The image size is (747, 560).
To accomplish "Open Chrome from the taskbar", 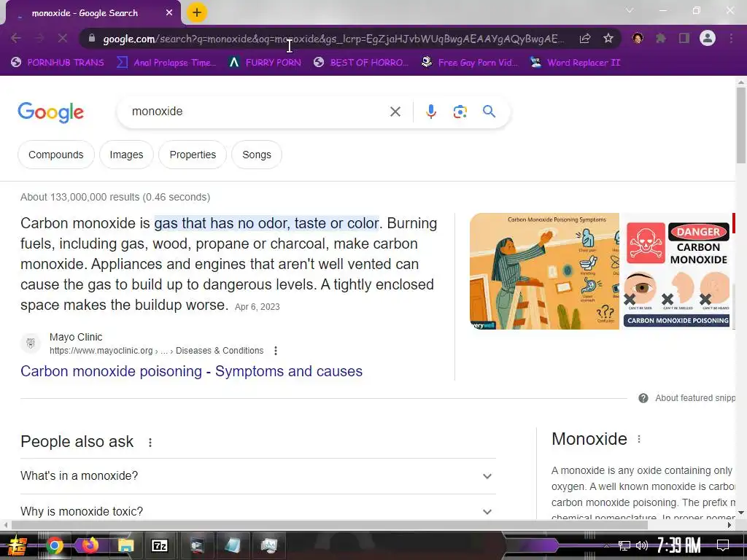I will tap(54, 545).
